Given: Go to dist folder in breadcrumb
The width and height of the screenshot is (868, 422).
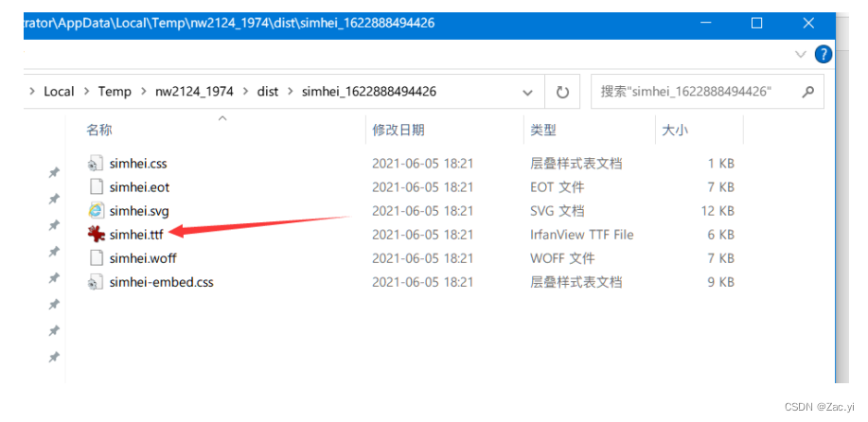Looking at the screenshot, I should (x=267, y=92).
